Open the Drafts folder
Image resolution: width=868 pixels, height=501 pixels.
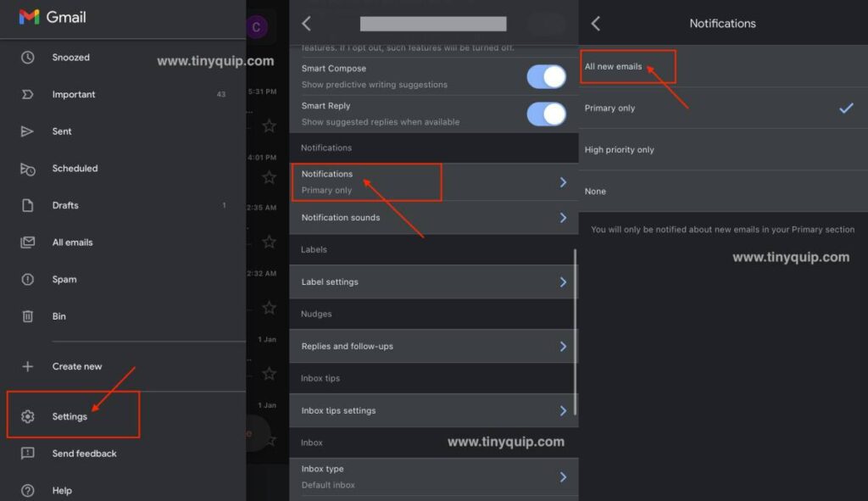67,205
